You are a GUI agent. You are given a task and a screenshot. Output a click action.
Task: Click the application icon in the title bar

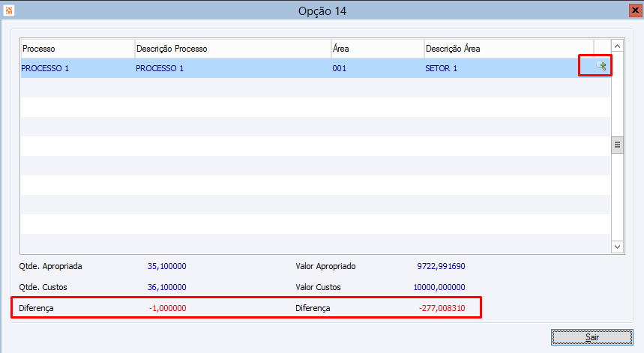pyautogui.click(x=9, y=10)
